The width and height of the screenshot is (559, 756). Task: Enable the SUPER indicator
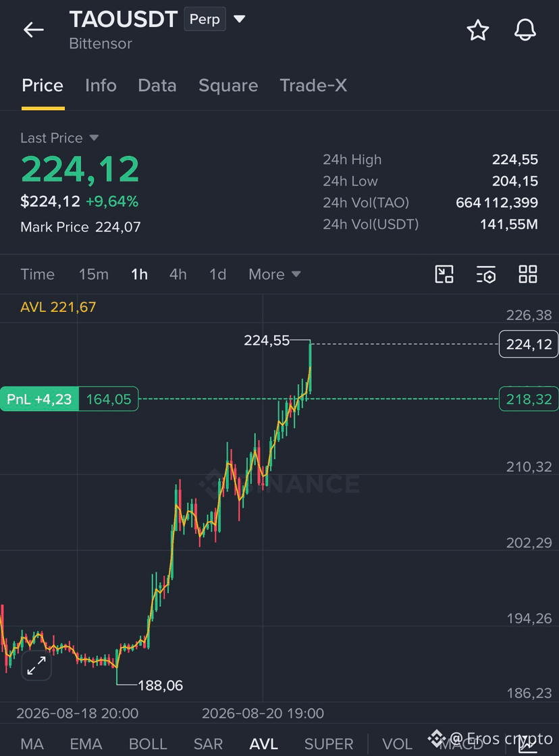[329, 743]
